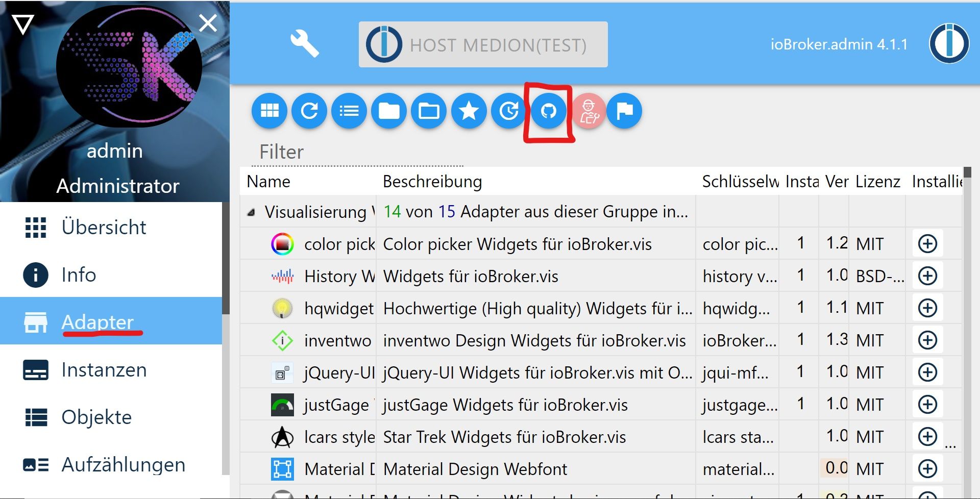
Task: Click the 'history v...' keyword cell
Action: click(740, 276)
